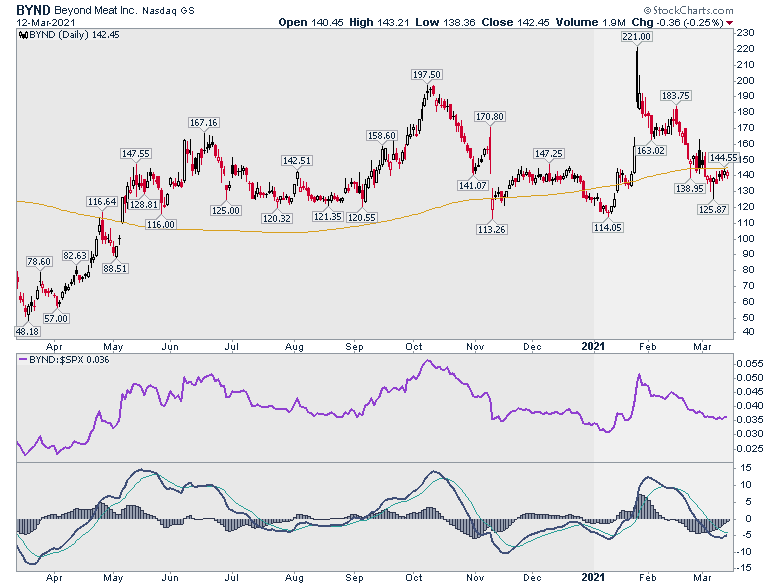Click the 125.00 June low label
780x586 pixels.
[x=226, y=210]
